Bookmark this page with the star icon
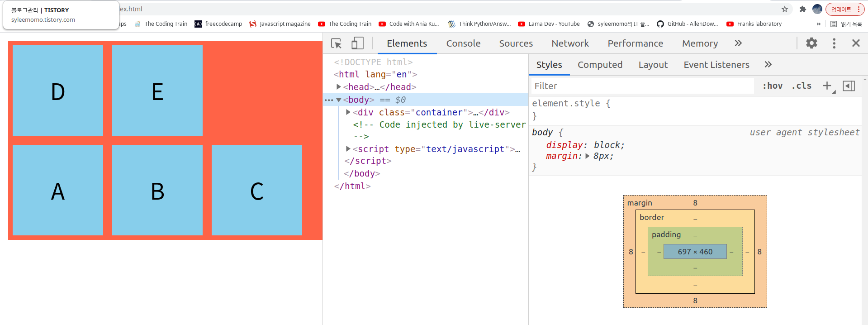 pyautogui.click(x=785, y=9)
